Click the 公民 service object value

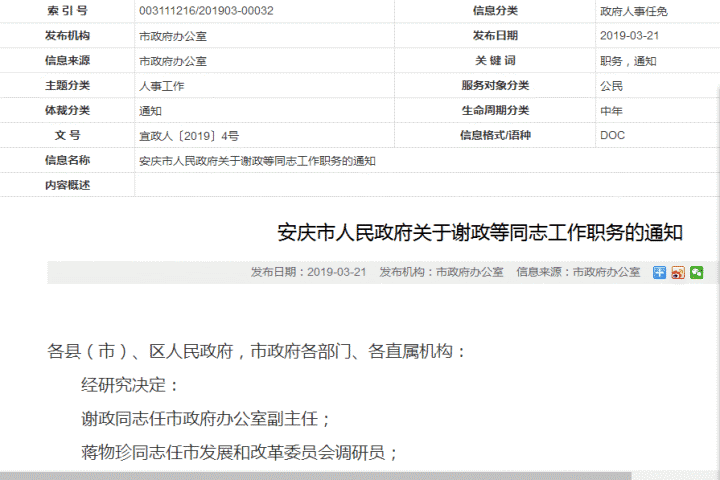[611, 86]
